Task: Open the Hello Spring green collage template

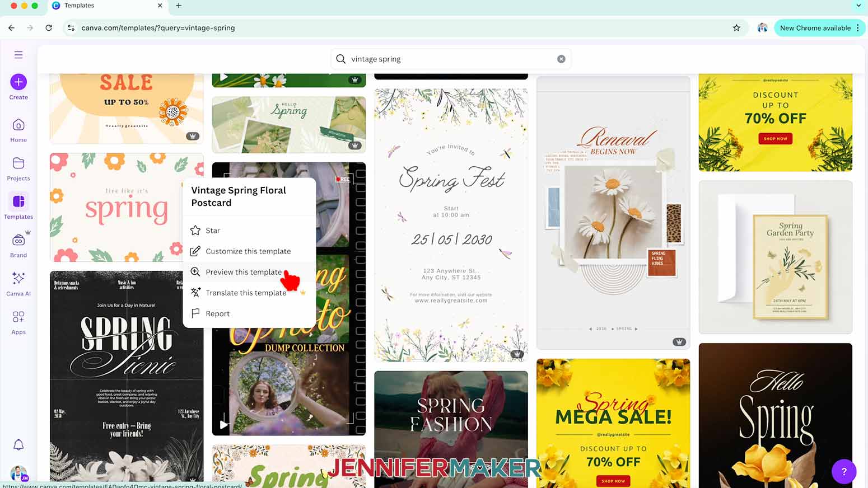Action: (x=289, y=125)
